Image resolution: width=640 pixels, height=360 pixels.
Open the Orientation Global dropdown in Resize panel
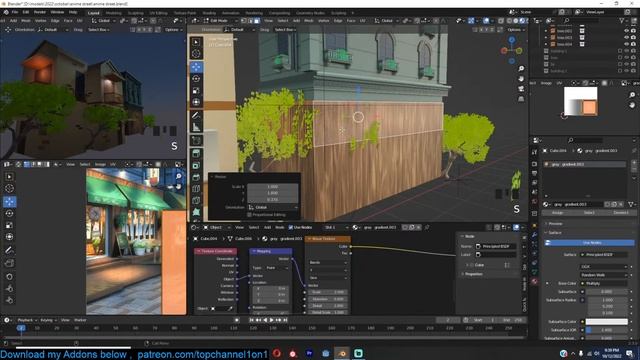pyautogui.click(x=273, y=207)
